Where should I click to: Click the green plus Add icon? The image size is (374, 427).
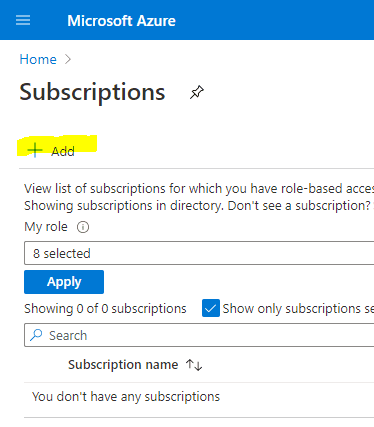coord(35,150)
